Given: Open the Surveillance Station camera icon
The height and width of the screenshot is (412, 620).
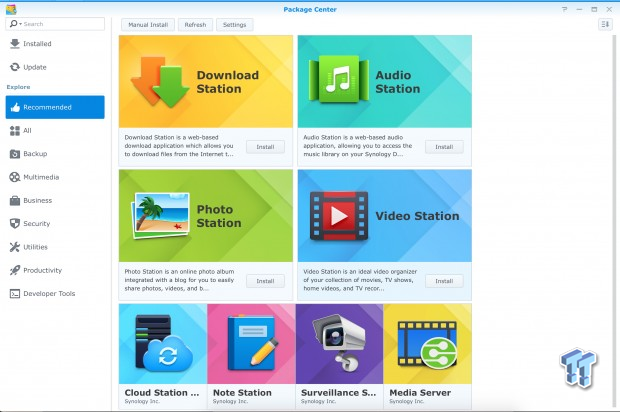Looking at the screenshot, I should 339,342.
